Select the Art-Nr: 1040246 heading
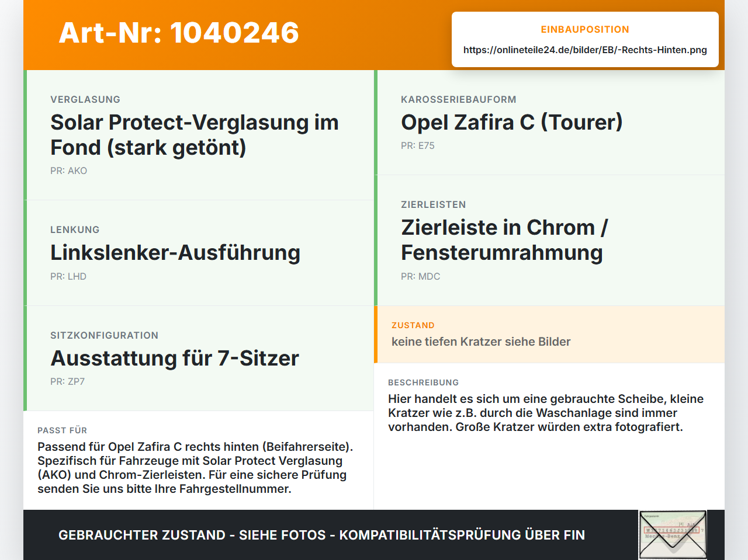Image resolution: width=748 pixels, height=560 pixels. [179, 33]
